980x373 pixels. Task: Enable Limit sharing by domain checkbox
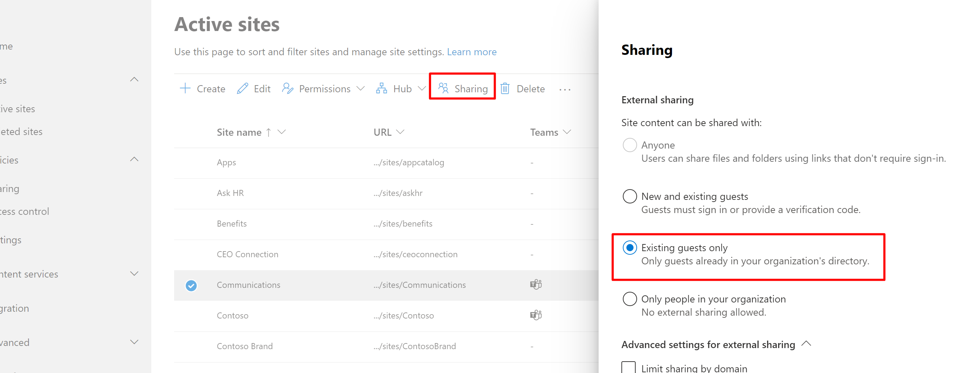tap(629, 368)
